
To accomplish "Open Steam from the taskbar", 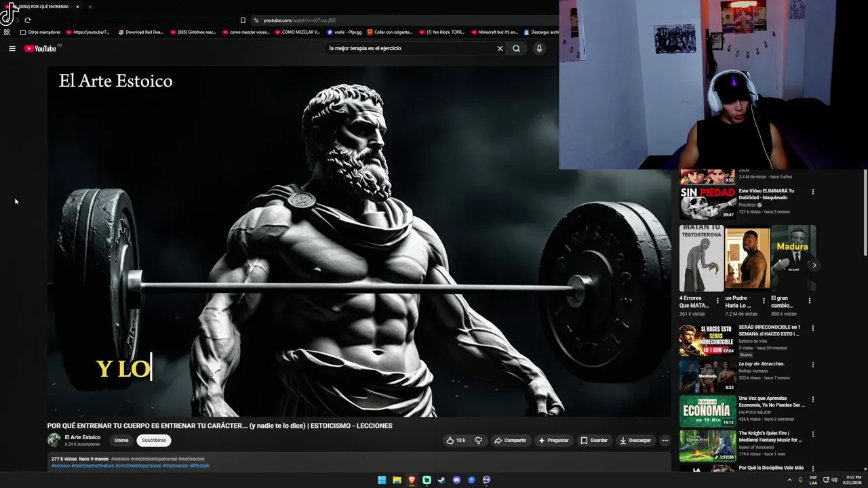I will coord(441,480).
